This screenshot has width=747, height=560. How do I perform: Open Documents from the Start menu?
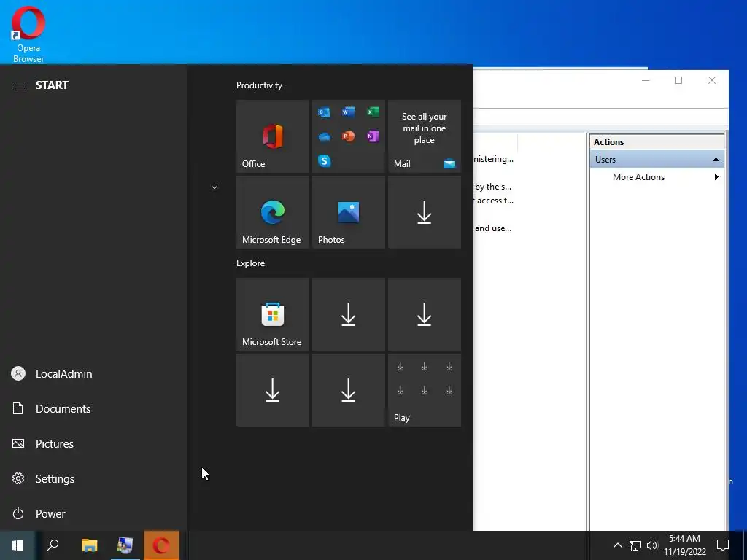click(93, 408)
